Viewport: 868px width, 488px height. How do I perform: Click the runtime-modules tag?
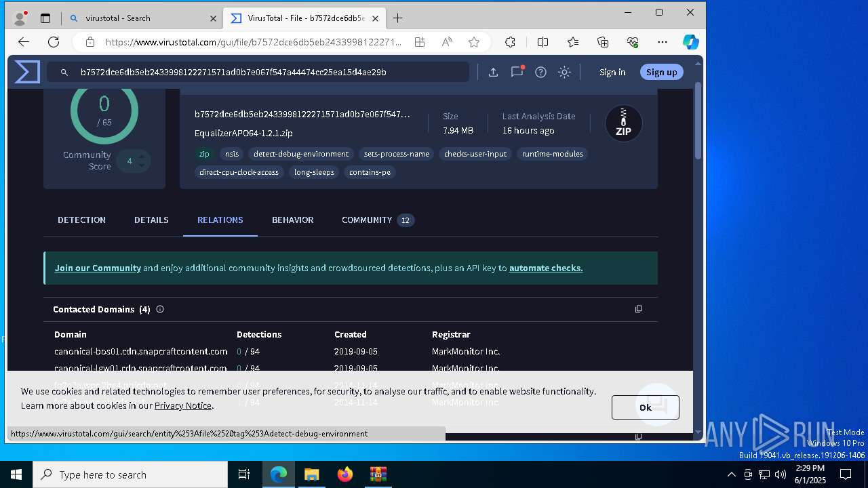pyautogui.click(x=553, y=154)
